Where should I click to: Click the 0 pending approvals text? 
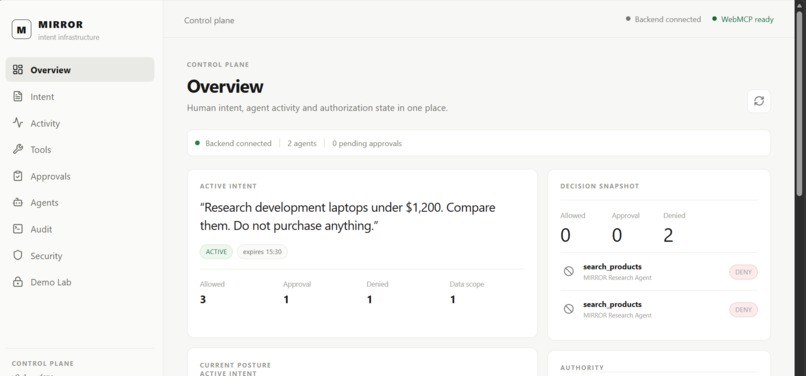click(x=367, y=144)
